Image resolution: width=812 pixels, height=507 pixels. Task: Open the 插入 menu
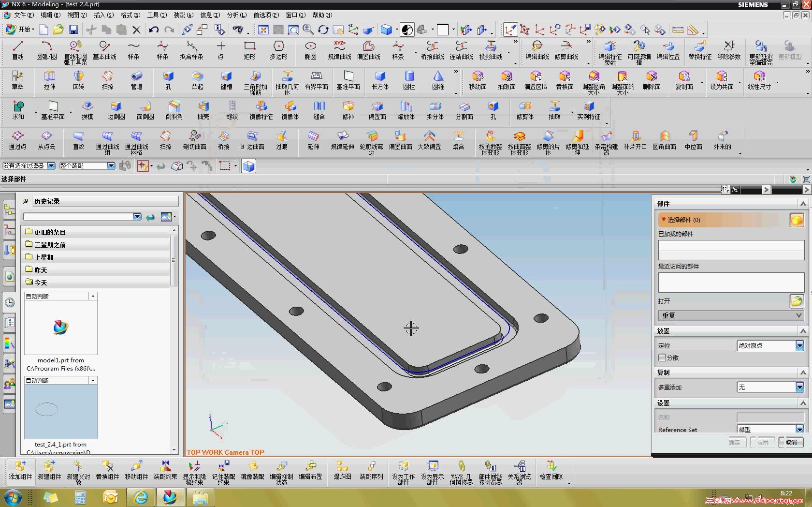(x=103, y=15)
